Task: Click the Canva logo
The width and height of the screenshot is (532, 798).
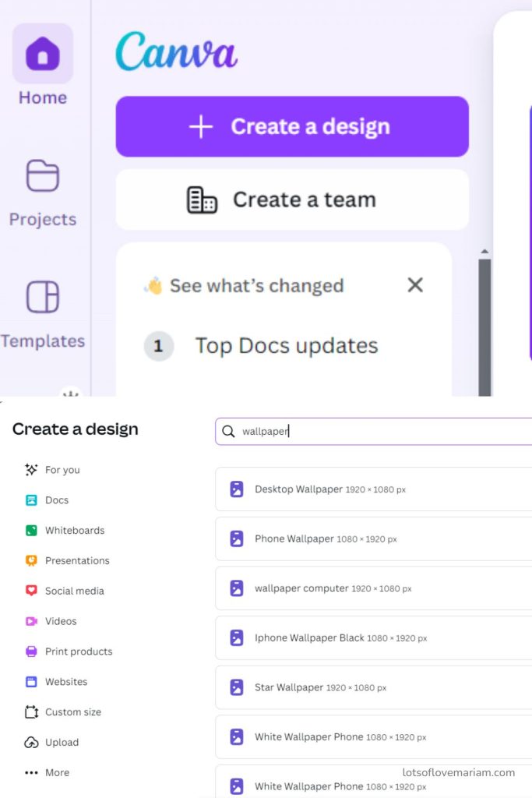Action: (x=177, y=51)
